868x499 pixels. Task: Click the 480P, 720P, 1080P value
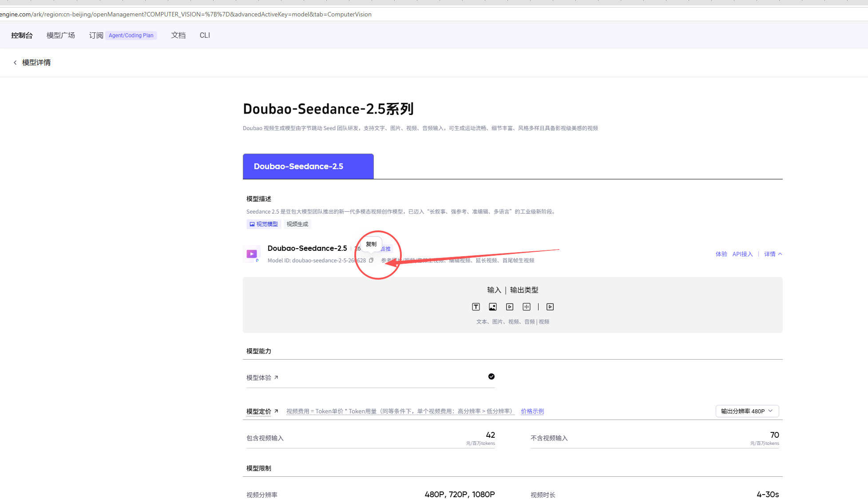[x=460, y=495]
